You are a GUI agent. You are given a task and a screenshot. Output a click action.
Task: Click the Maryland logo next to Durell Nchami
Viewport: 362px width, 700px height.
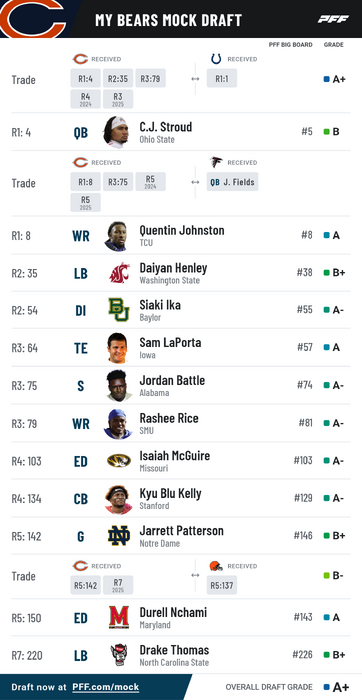pos(119,617)
